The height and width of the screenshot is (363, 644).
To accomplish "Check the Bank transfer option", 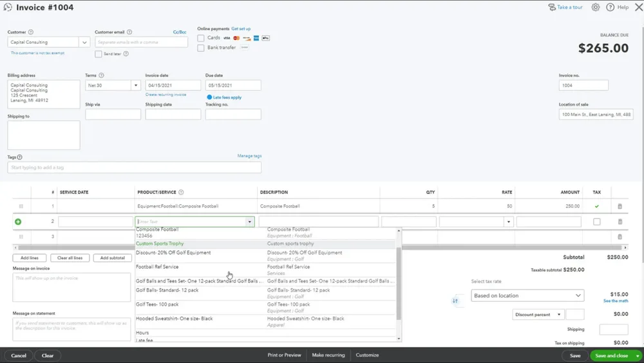I will click(201, 48).
